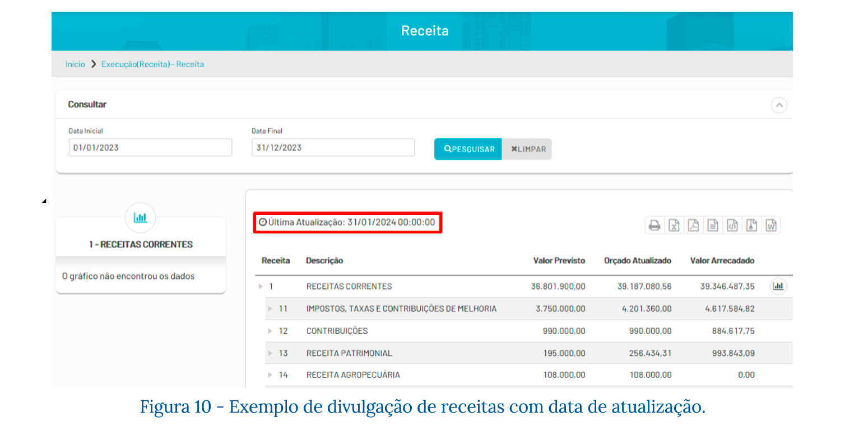Sort by the Valor Arrecadado column header
Viewport: 868px width, 435px height.
pyautogui.click(x=722, y=261)
